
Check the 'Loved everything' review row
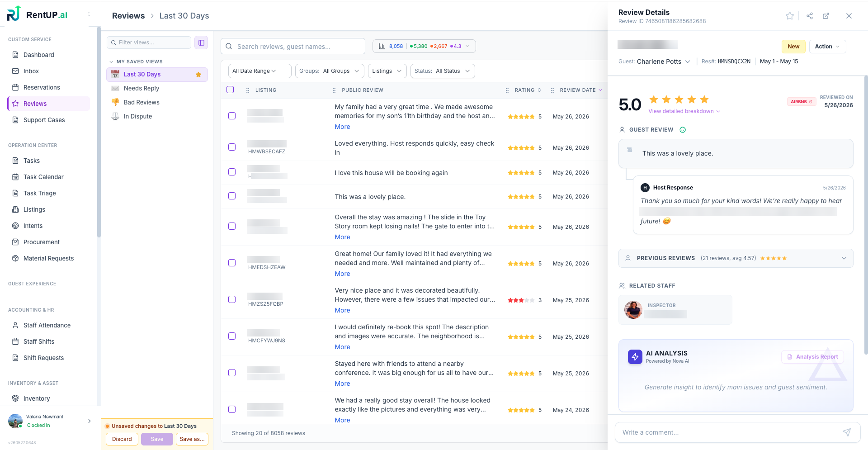click(232, 147)
